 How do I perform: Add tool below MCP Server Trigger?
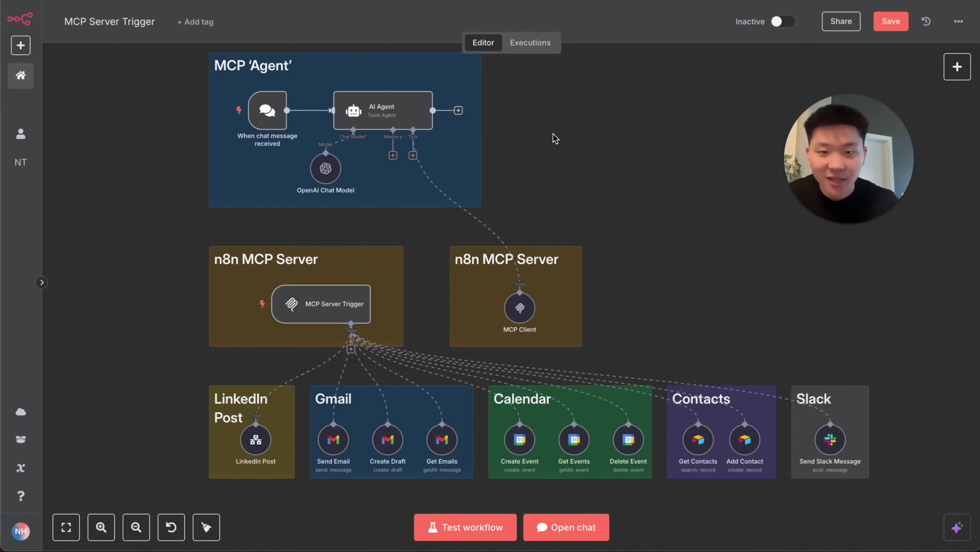pyautogui.click(x=351, y=349)
